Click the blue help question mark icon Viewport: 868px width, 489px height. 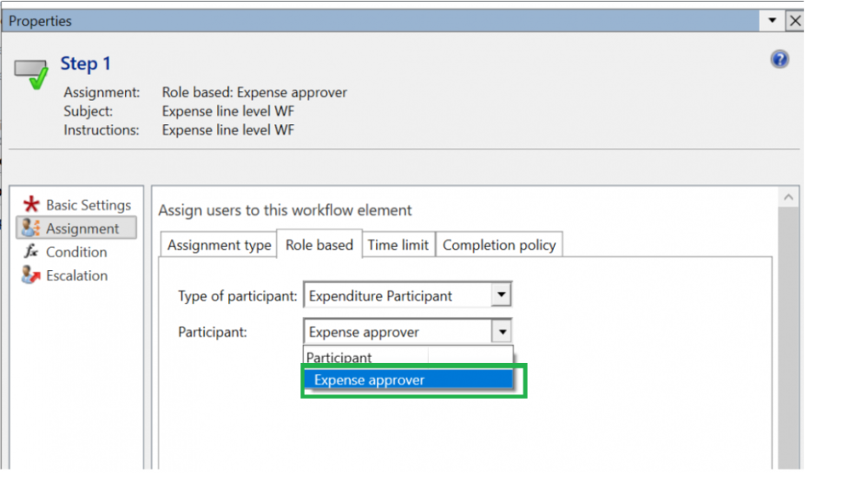tap(779, 60)
